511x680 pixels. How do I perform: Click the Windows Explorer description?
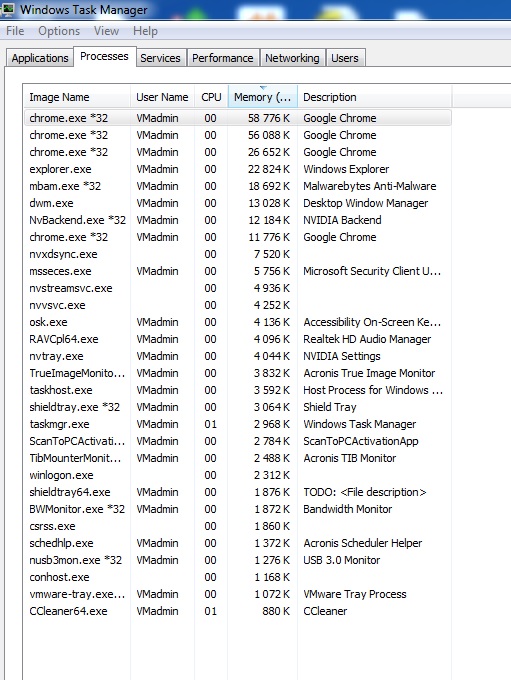point(346,169)
